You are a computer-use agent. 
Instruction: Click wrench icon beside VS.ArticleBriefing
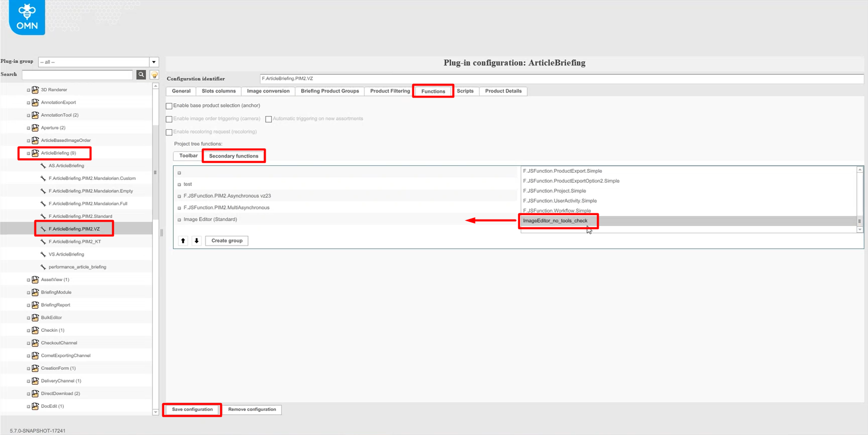[43, 255]
